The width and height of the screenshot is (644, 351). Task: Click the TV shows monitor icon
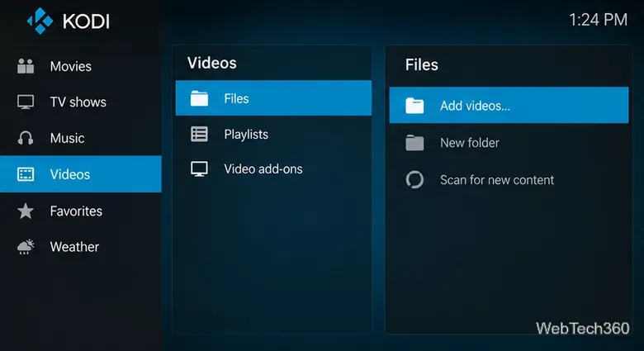[x=26, y=102]
